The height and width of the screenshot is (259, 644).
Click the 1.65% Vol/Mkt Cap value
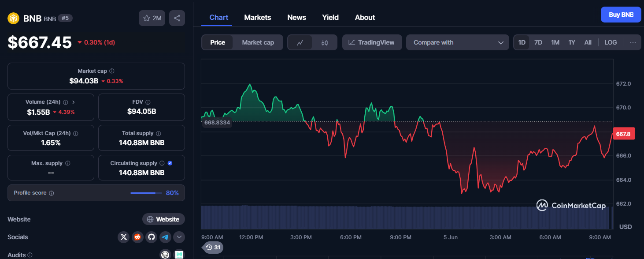pos(51,143)
